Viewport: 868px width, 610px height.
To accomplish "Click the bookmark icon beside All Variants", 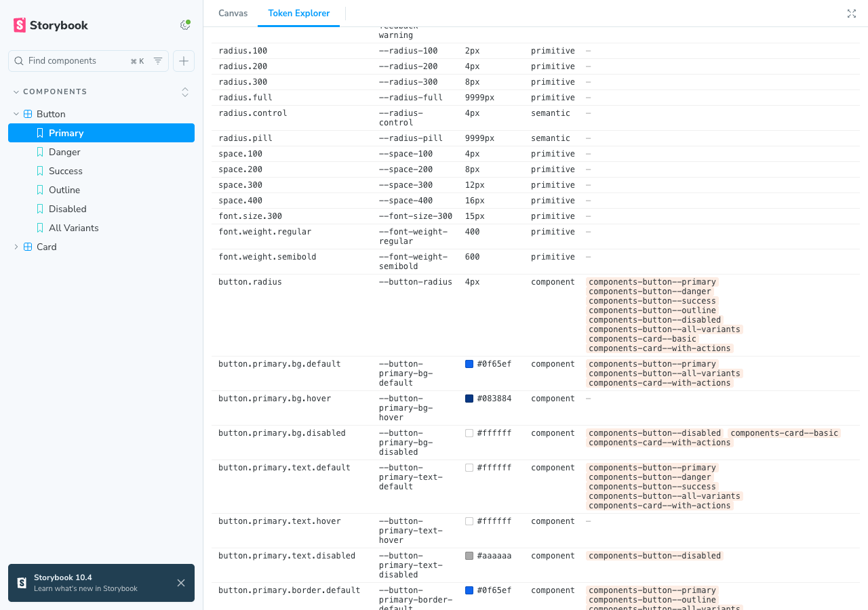I will tap(40, 228).
